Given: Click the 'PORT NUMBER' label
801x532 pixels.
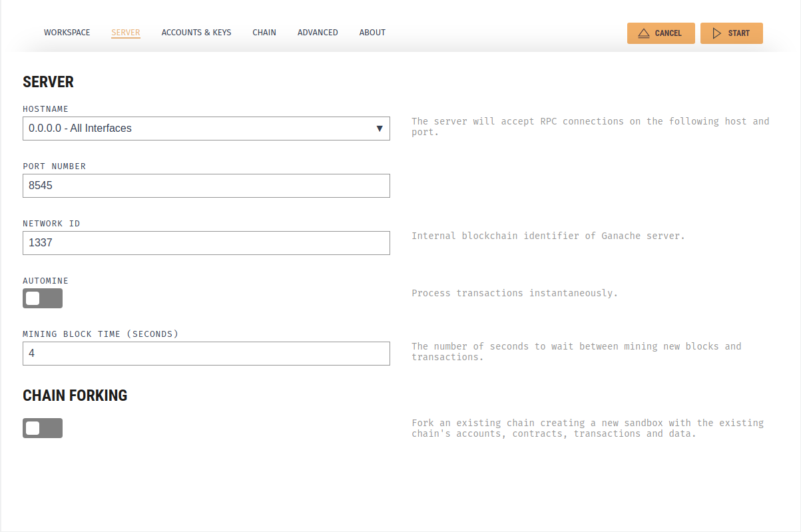Looking at the screenshot, I should coord(55,166).
